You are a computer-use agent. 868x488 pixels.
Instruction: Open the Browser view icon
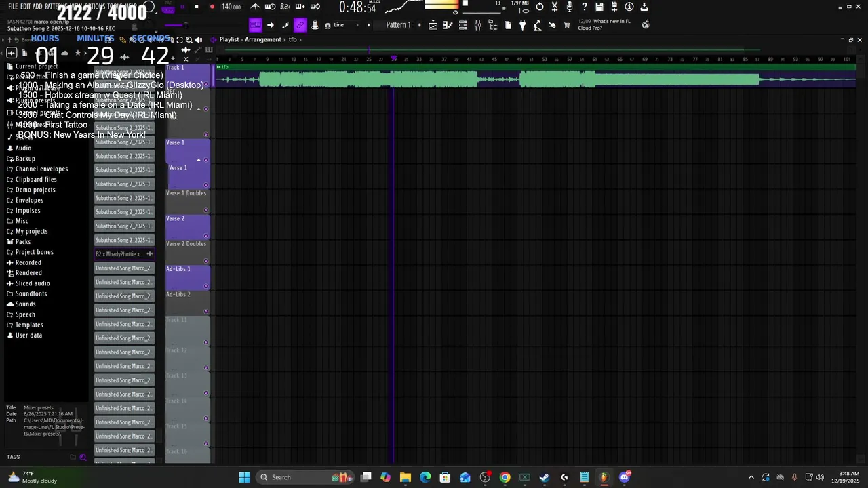click(492, 25)
